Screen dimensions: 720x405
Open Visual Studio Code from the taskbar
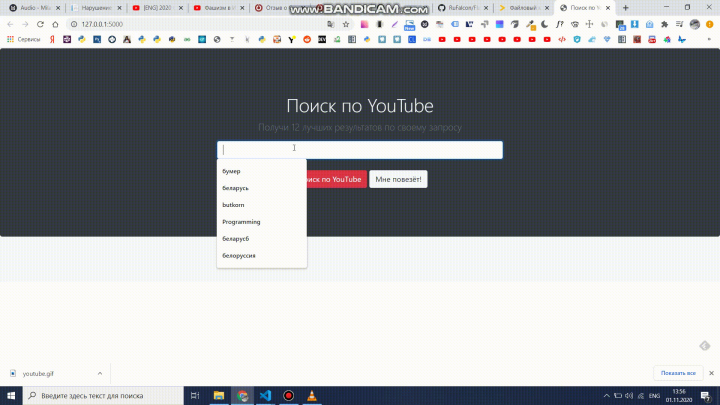pyautogui.click(x=265, y=395)
